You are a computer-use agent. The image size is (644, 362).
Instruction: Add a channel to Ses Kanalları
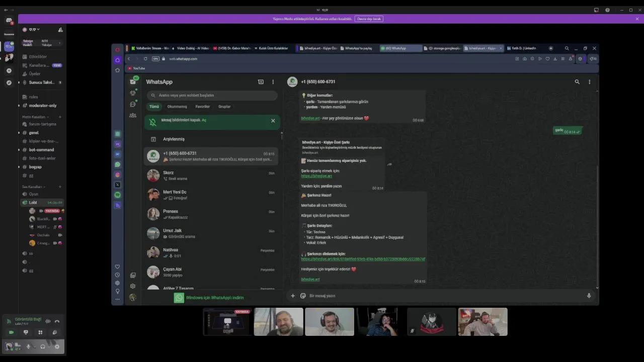pyautogui.click(x=60, y=187)
